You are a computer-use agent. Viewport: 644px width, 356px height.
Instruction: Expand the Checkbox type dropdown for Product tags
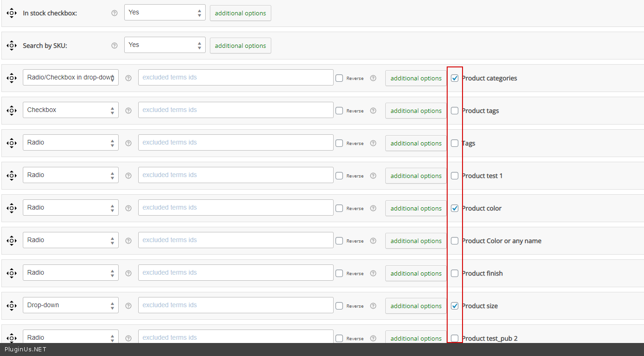click(x=71, y=110)
